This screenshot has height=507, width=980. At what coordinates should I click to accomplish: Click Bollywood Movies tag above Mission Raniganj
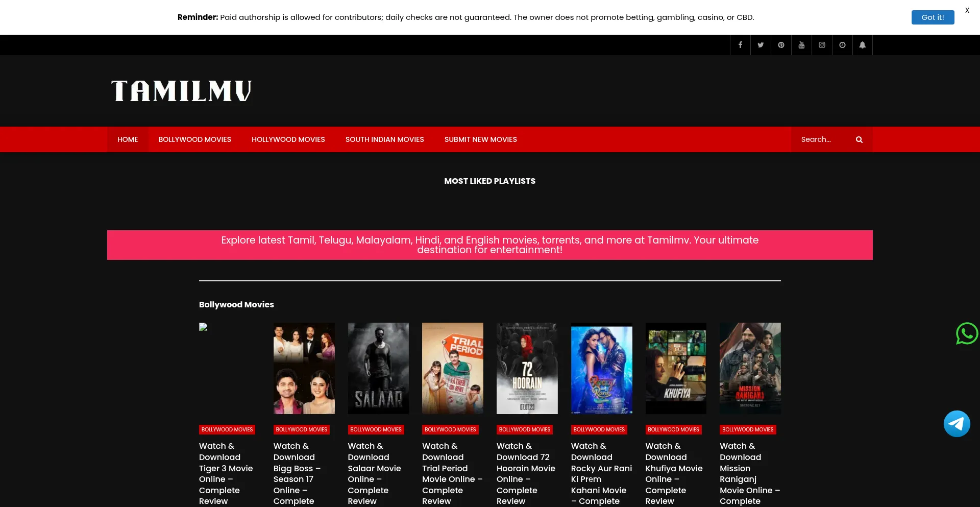pyautogui.click(x=748, y=429)
